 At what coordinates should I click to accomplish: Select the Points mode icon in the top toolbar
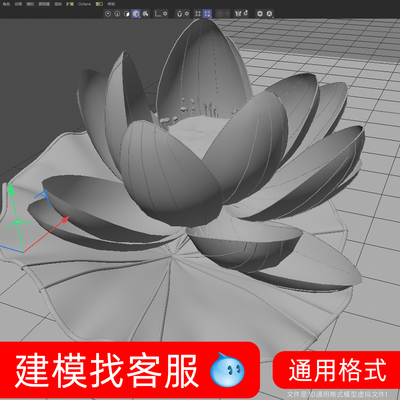point(108,14)
